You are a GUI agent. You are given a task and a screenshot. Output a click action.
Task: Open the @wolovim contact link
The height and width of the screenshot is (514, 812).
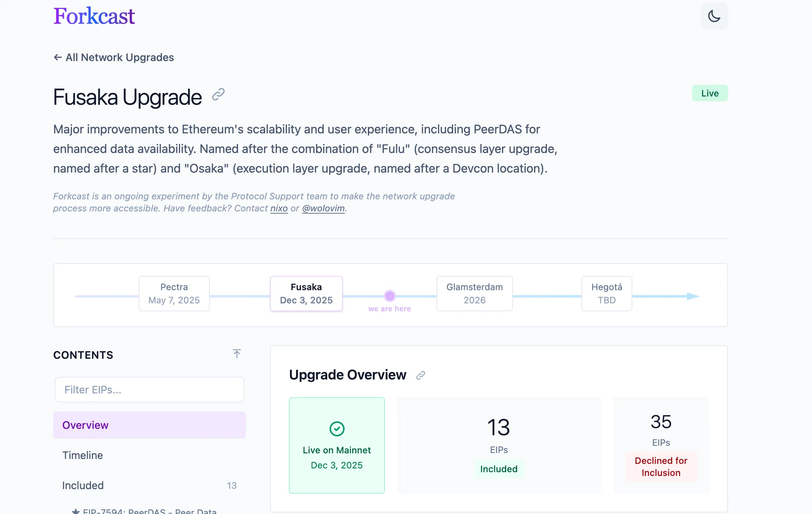[x=323, y=208]
